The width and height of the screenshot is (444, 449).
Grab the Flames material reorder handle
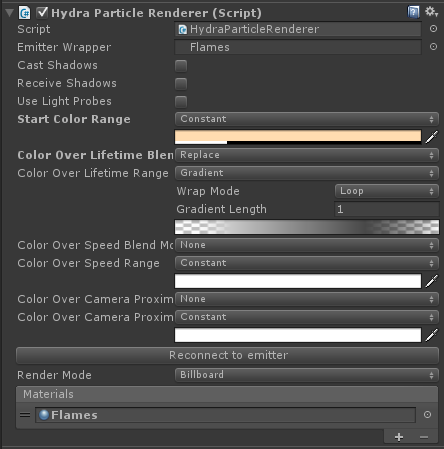point(25,415)
